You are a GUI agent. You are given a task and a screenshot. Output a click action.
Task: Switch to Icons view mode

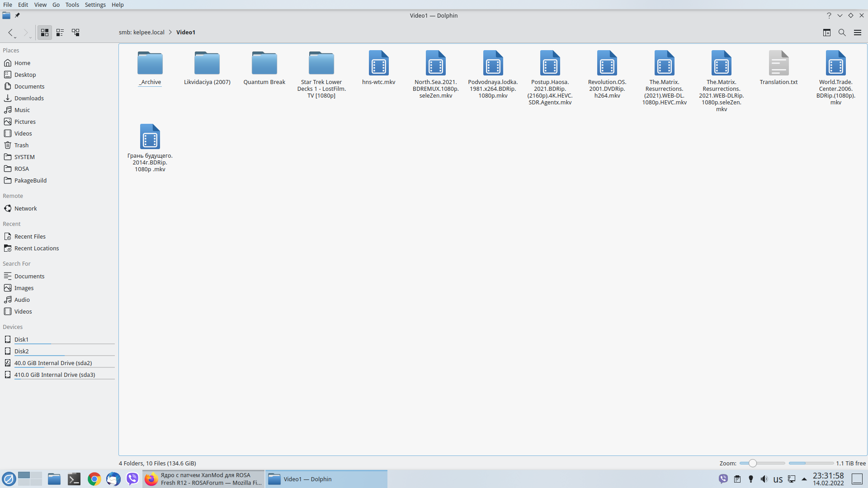coord(44,33)
